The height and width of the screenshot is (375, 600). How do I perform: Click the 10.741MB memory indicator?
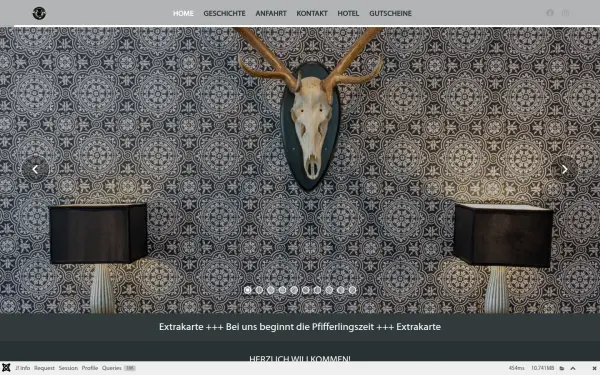tap(543, 368)
